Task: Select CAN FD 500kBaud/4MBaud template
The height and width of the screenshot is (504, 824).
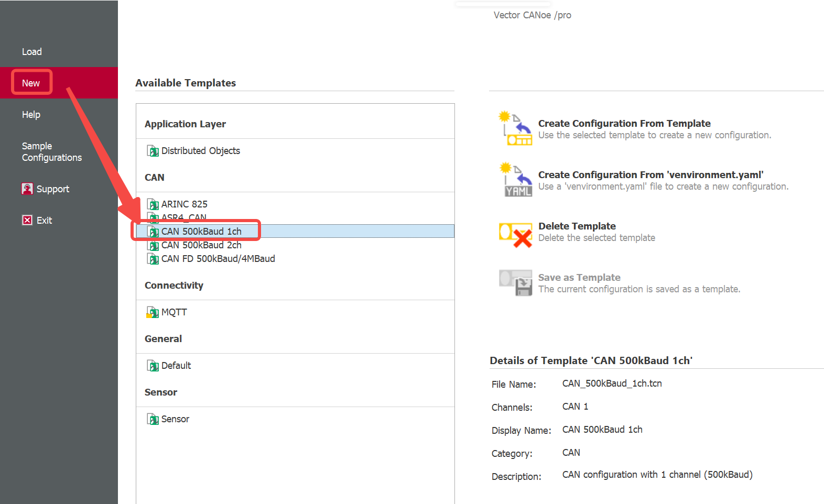Action: coord(218,259)
